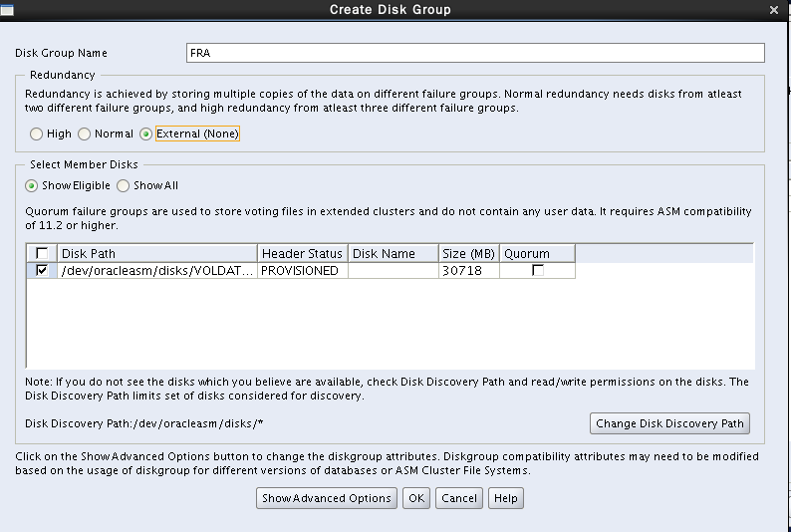Switch to Show All disks
791x532 pixels.
[x=124, y=185]
